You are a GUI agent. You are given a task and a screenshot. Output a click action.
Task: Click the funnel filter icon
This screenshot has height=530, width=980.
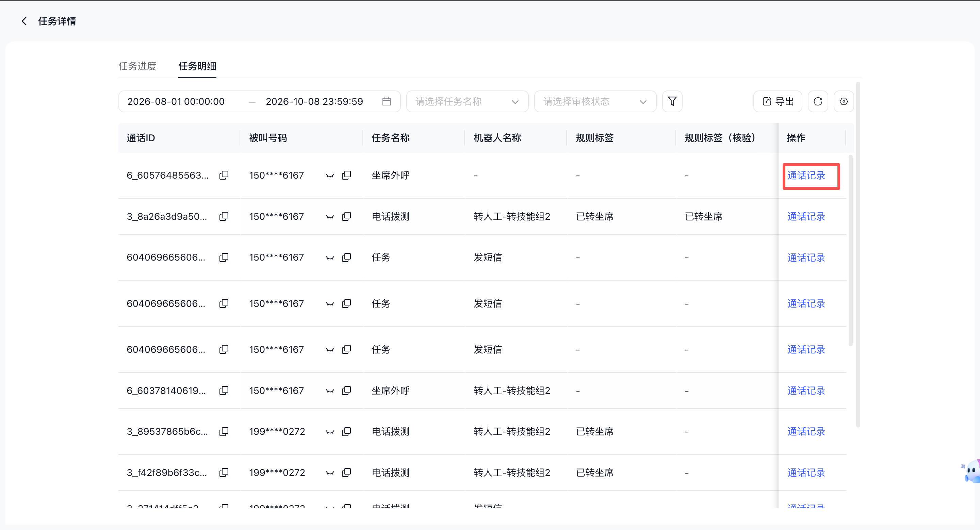[672, 101]
